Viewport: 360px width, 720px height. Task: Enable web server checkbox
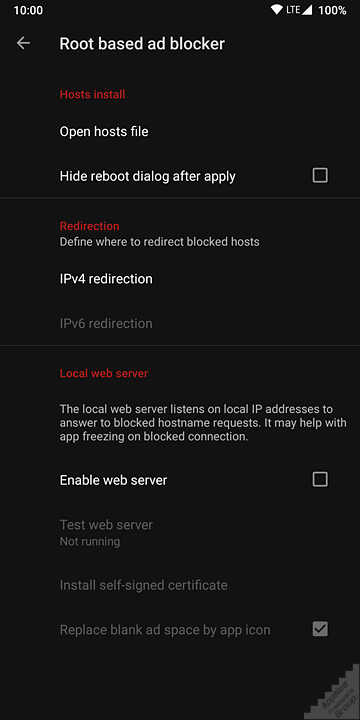320,479
